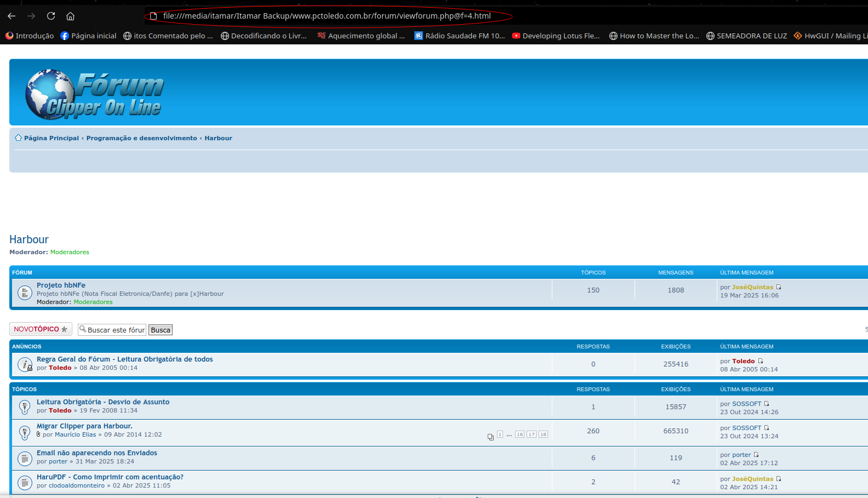Click the Projeto hbNFe forum icon
The height and width of the screenshot is (498, 868).
[x=25, y=293]
